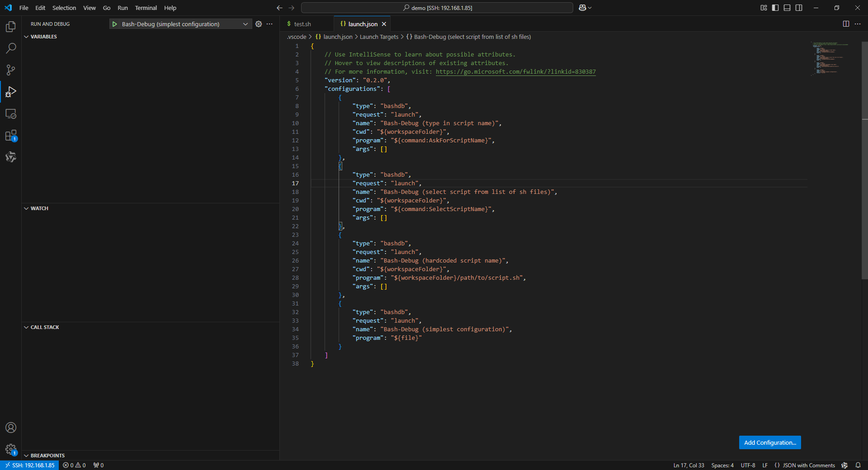Open the Customize Layout icon

[764, 8]
